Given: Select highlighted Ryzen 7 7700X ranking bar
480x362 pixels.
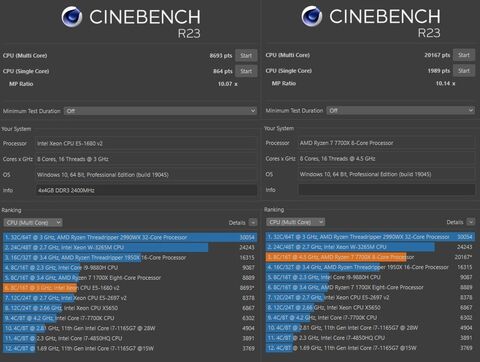Looking at the screenshot, I should (370, 257).
